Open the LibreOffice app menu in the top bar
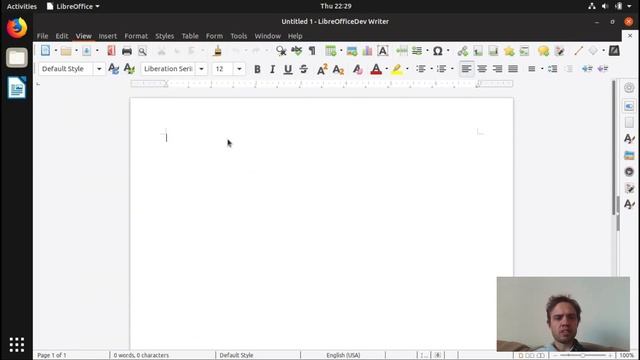 pos(73,6)
